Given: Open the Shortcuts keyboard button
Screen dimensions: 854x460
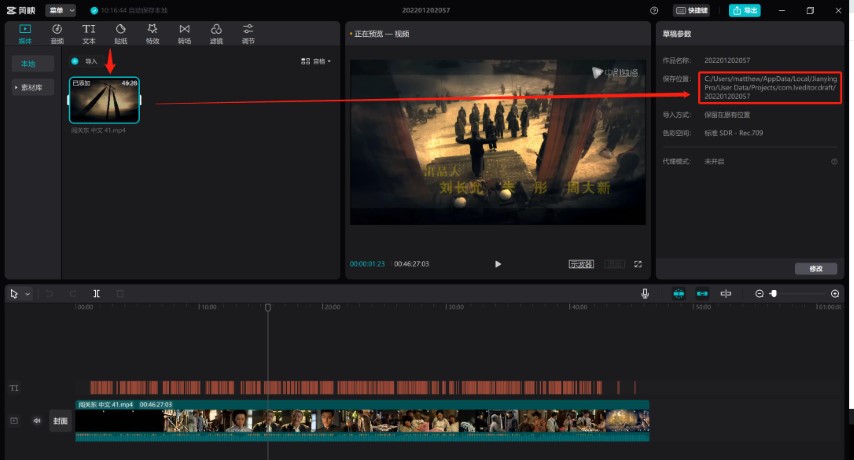Looking at the screenshot, I should tap(692, 10).
